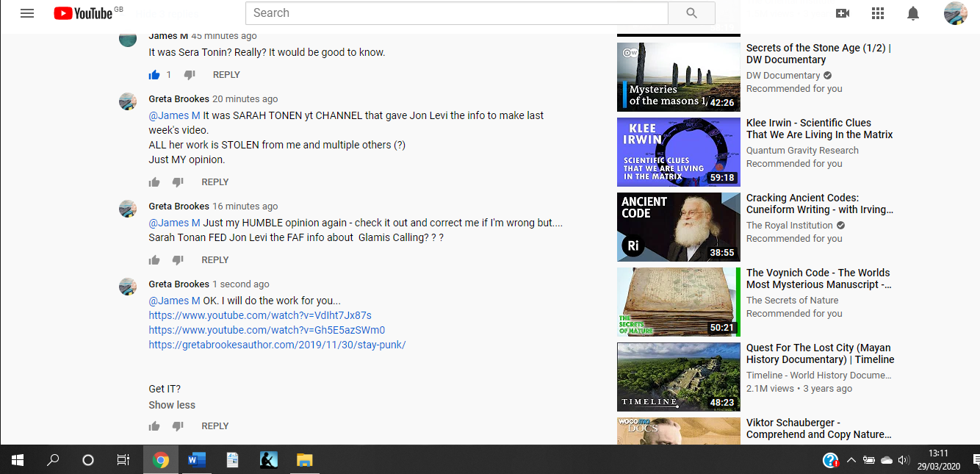This screenshot has height=474, width=980.
Task: Open the account avatar menu
Action: click(x=955, y=13)
